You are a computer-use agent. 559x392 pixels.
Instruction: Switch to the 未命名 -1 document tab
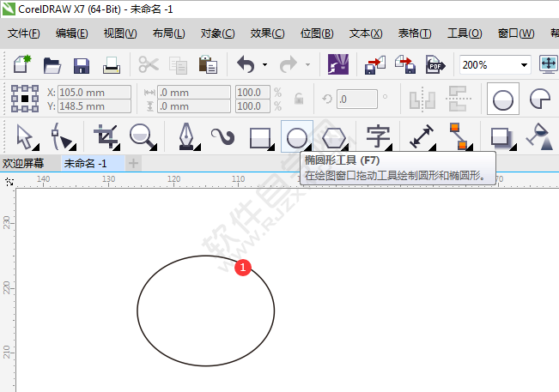click(x=93, y=164)
